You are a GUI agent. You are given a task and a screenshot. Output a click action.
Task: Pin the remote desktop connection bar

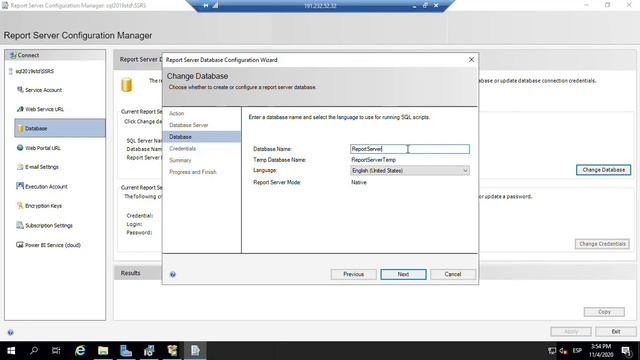(x=206, y=5)
